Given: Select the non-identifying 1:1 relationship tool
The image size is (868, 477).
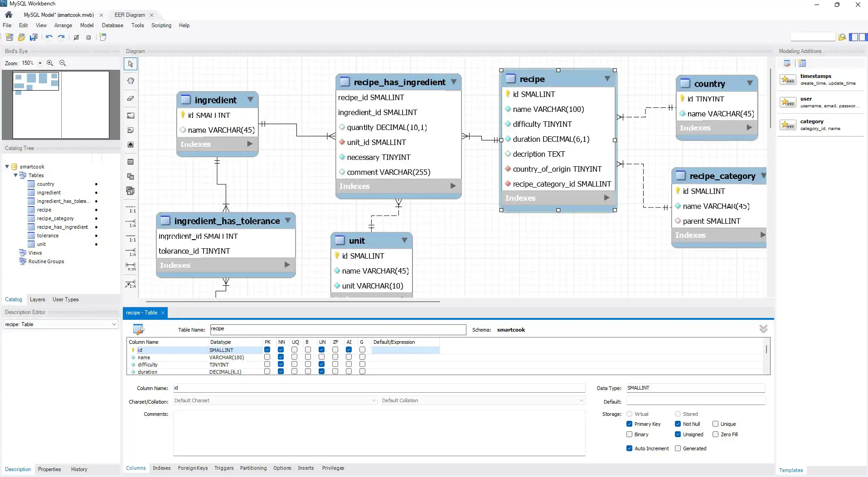Looking at the screenshot, I should point(131,209).
